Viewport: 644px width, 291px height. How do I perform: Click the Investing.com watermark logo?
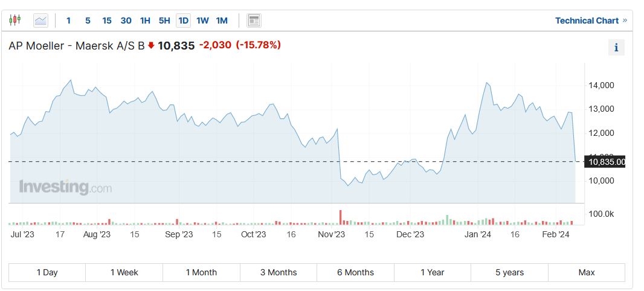pyautogui.click(x=65, y=187)
